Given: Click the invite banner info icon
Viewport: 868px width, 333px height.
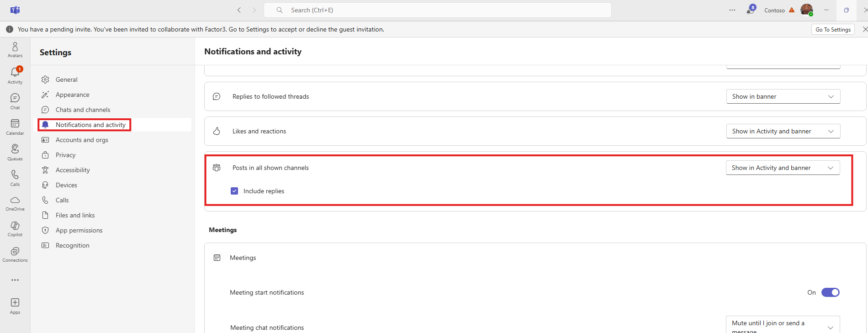Looking at the screenshot, I should [x=10, y=29].
